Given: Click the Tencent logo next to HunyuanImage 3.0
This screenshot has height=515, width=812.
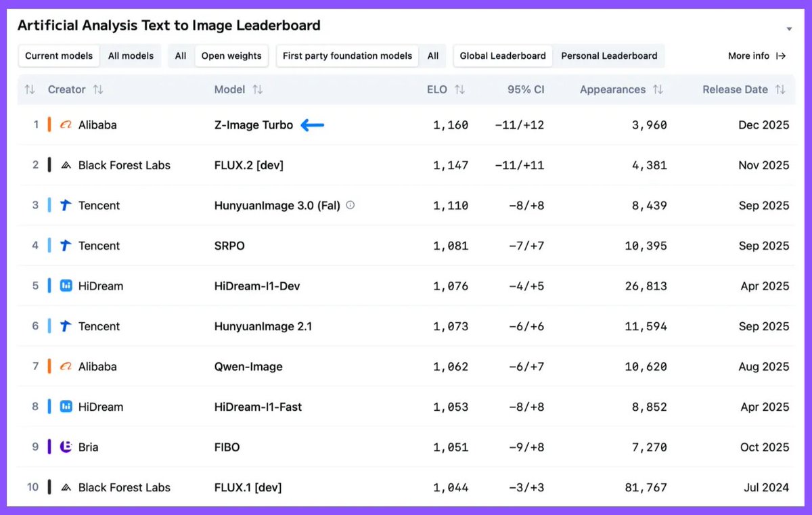Looking at the screenshot, I should pos(66,205).
